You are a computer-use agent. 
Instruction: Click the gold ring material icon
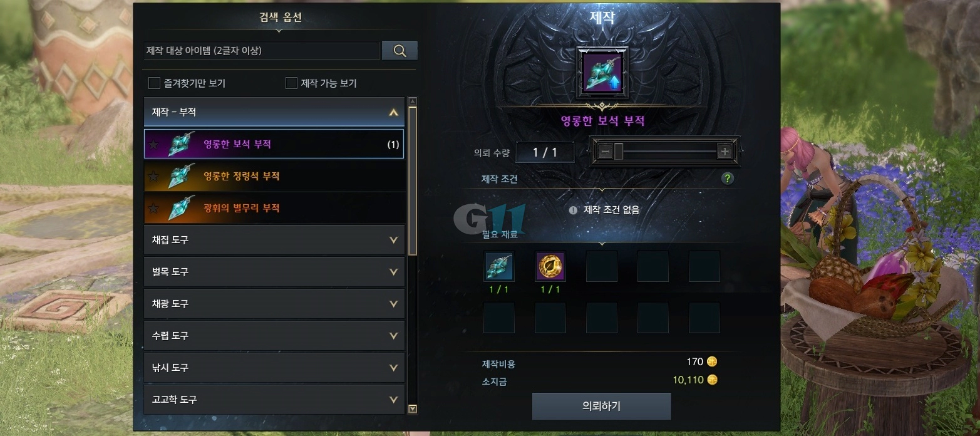550,267
